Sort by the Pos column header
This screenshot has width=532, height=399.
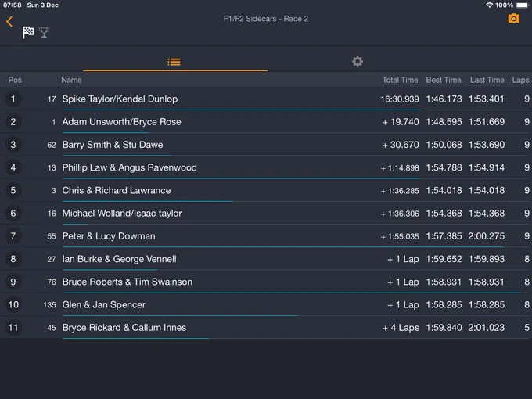pos(15,80)
